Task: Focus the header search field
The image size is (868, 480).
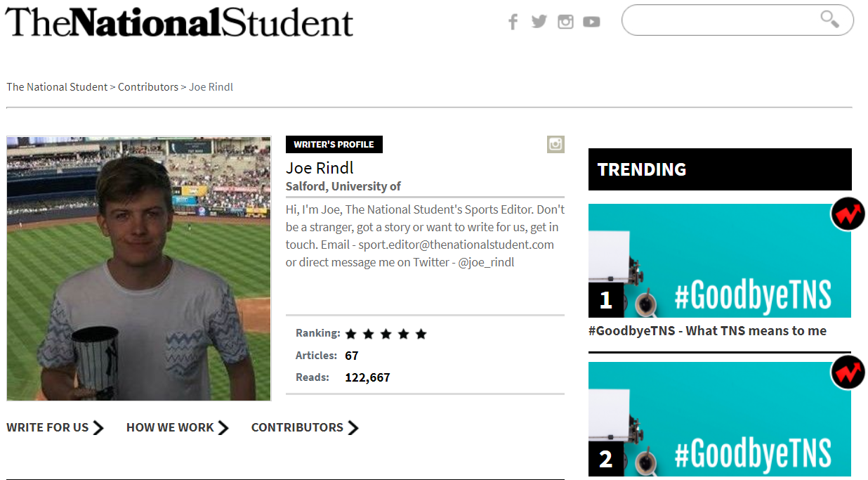Action: (x=737, y=20)
